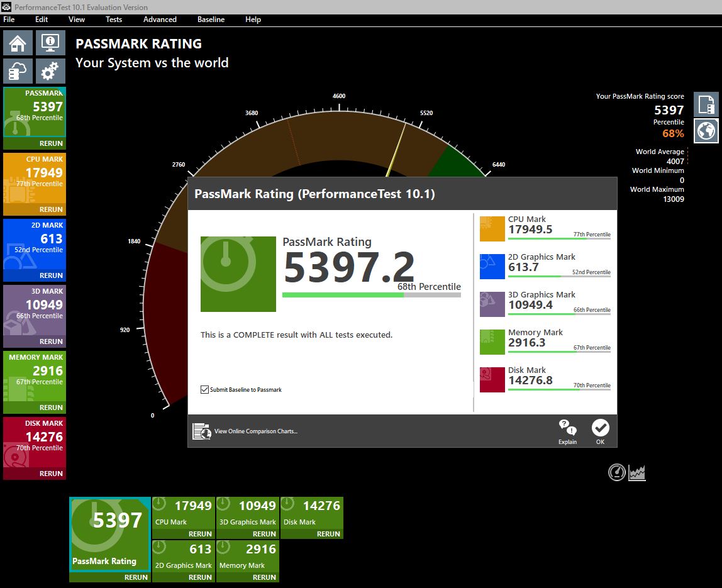Click the bottom 2916 Memory Mark tile
The image size is (722, 588).
[x=248, y=556]
